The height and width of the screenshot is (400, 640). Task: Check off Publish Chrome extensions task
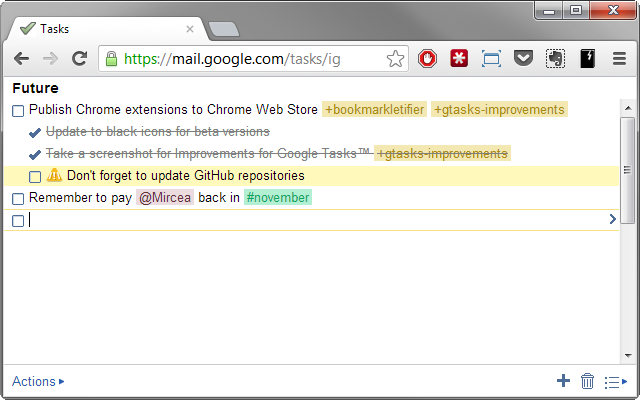pos(18,111)
